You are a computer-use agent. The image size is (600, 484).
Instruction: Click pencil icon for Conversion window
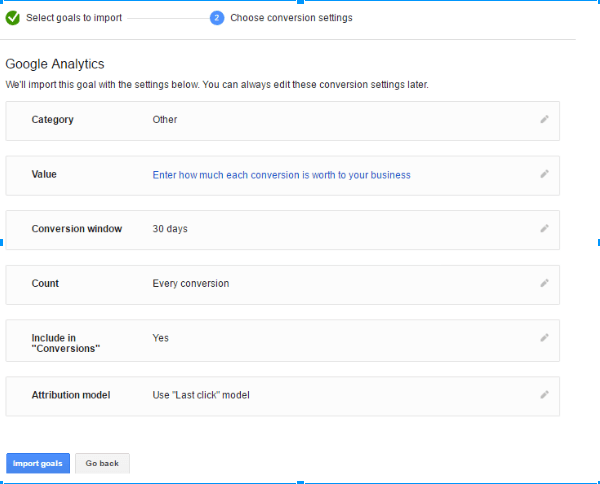tap(544, 228)
